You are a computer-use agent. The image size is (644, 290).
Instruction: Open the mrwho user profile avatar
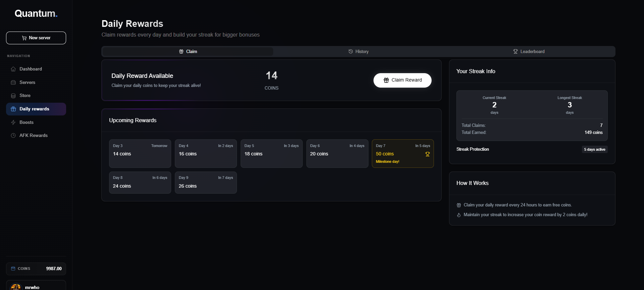point(16,287)
